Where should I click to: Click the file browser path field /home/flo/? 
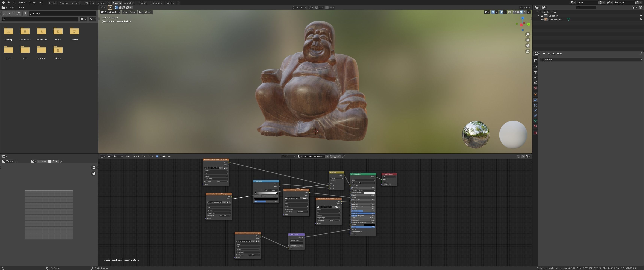63,14
